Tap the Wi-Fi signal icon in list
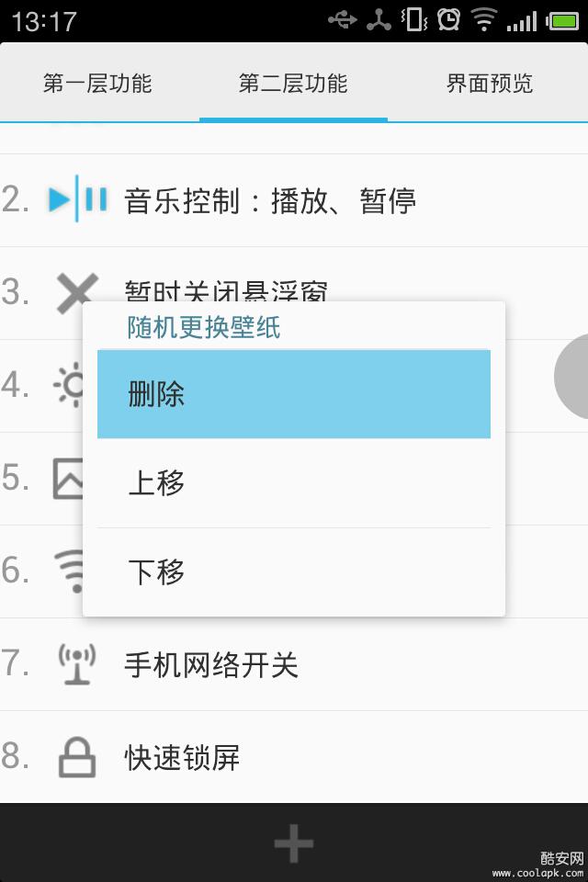 pos(68,571)
